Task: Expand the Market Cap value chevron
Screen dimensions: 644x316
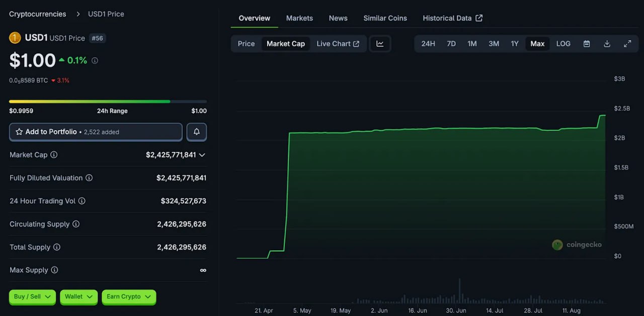Action: click(x=202, y=155)
